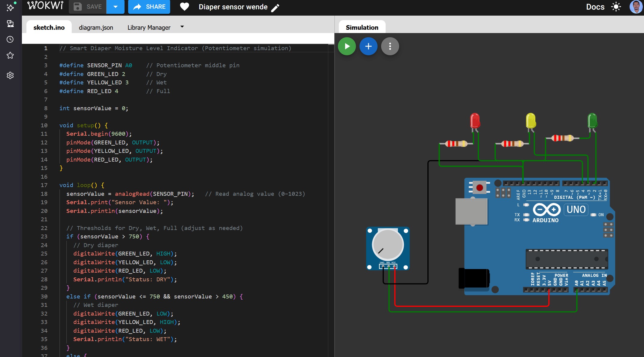The width and height of the screenshot is (644, 357).
Task: Toggle light/dark theme sun icon
Action: click(616, 7)
